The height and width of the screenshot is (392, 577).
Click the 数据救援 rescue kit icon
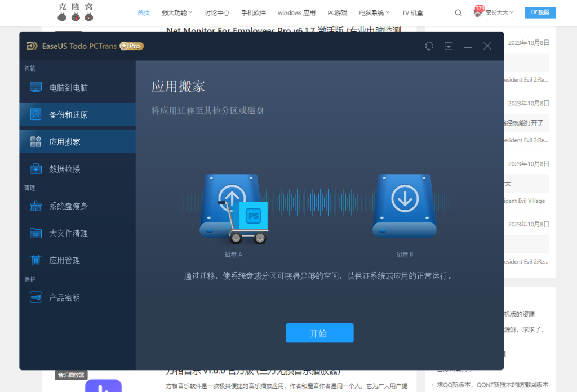tap(35, 168)
